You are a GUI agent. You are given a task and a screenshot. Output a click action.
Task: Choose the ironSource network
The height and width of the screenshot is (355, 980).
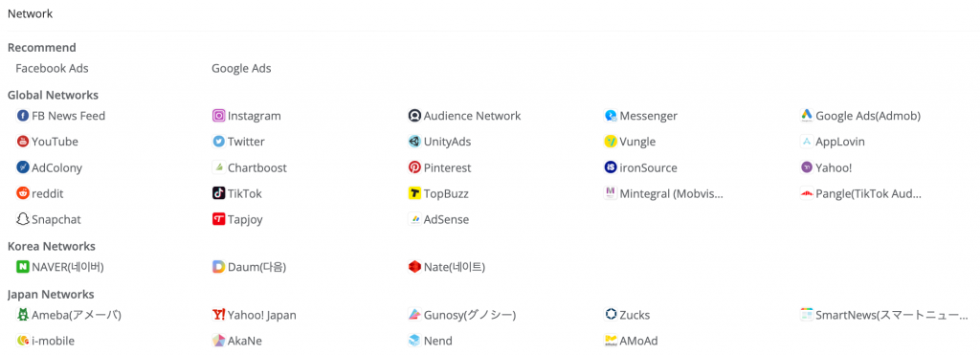[640, 167]
